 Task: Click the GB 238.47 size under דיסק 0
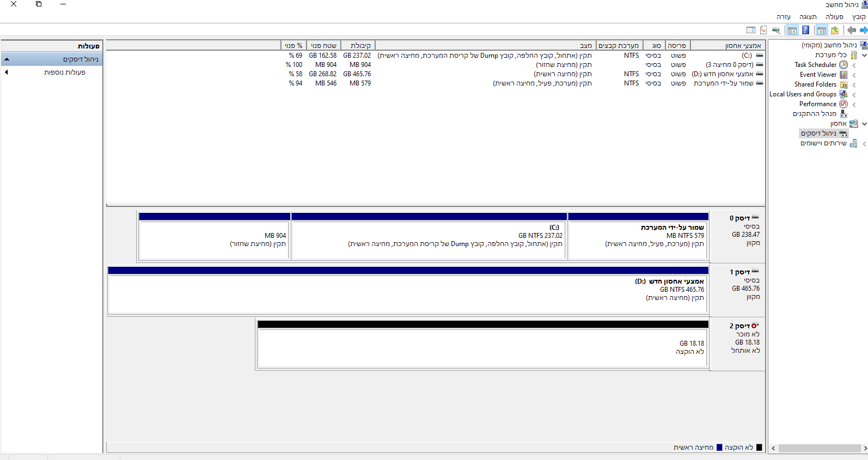[746, 235]
